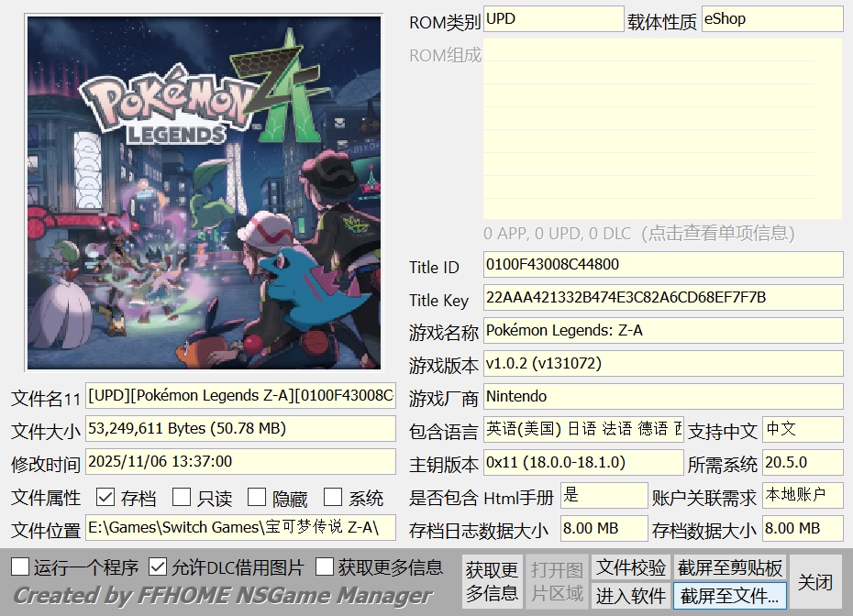This screenshot has width=853, height=616.
Task: Select the Title Key text field
Action: tap(660, 297)
